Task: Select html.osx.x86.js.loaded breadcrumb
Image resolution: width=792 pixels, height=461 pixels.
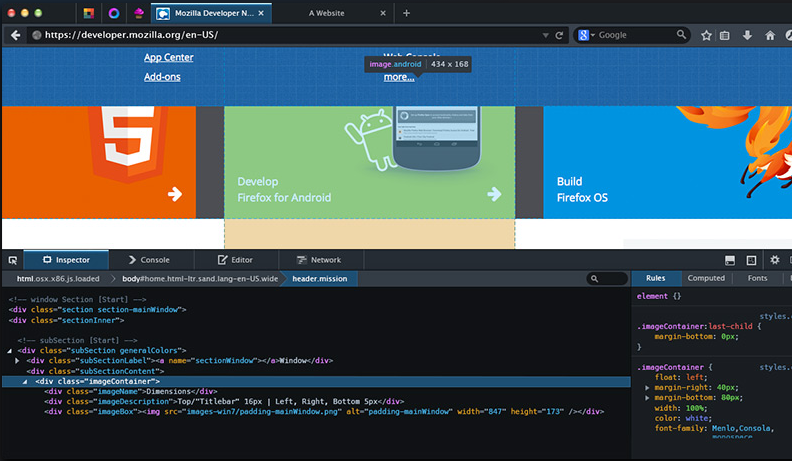Action: 58,279
